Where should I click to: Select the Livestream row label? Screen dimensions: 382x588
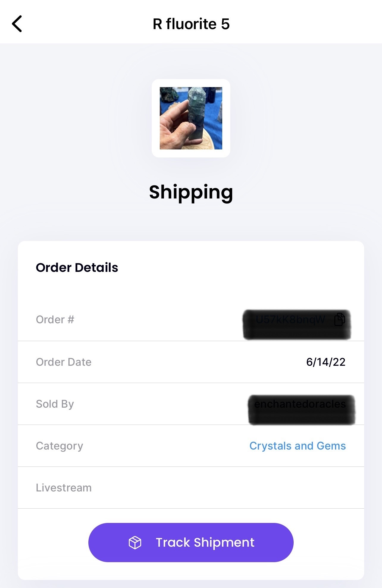coord(64,488)
